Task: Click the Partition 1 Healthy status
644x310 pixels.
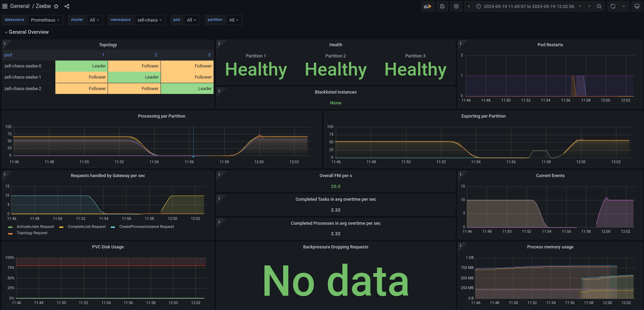Action: coord(256,69)
